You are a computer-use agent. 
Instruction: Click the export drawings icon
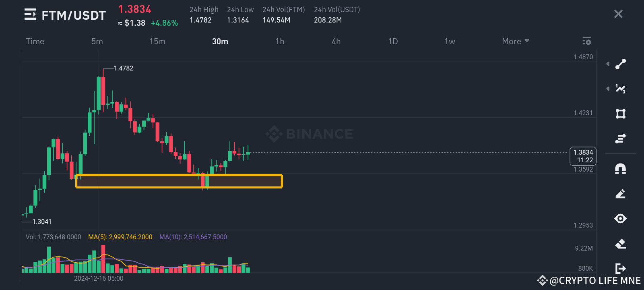(620, 268)
